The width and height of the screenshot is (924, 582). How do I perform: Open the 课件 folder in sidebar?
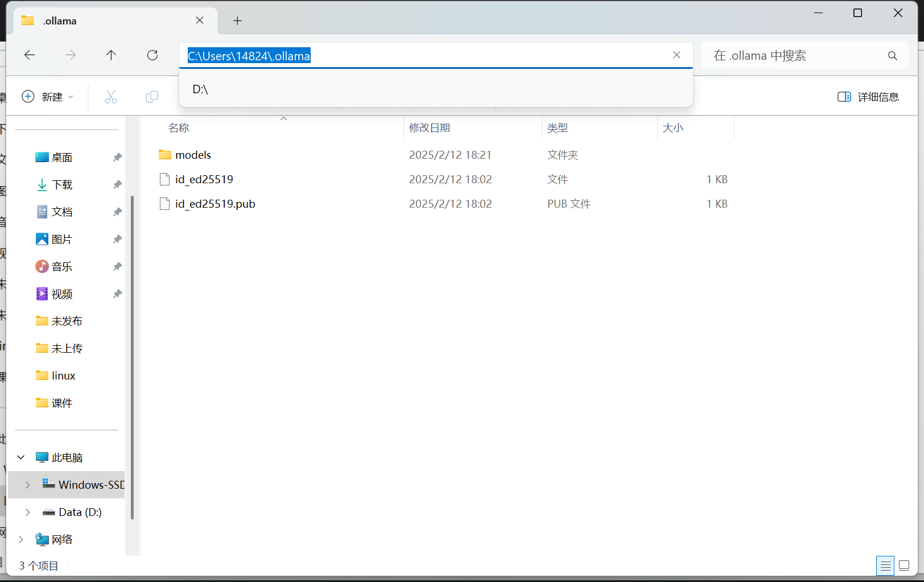click(62, 403)
